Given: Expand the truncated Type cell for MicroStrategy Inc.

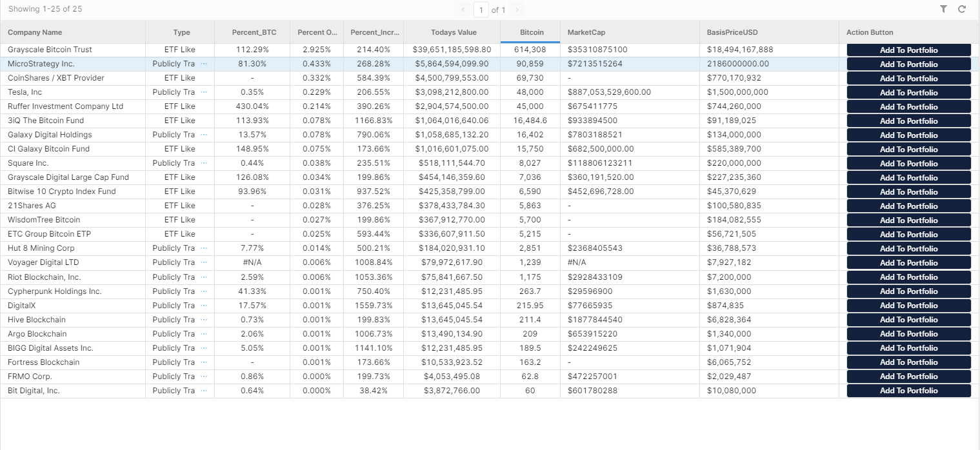Looking at the screenshot, I should tap(204, 64).
